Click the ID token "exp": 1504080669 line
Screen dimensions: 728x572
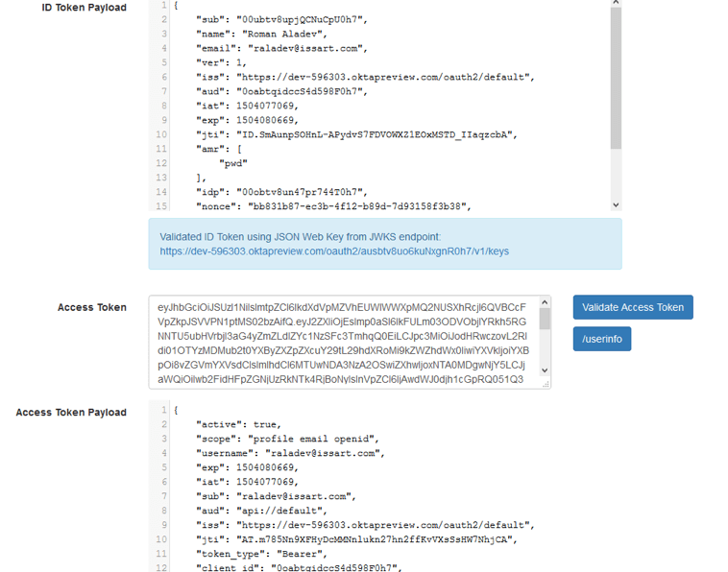[247, 120]
